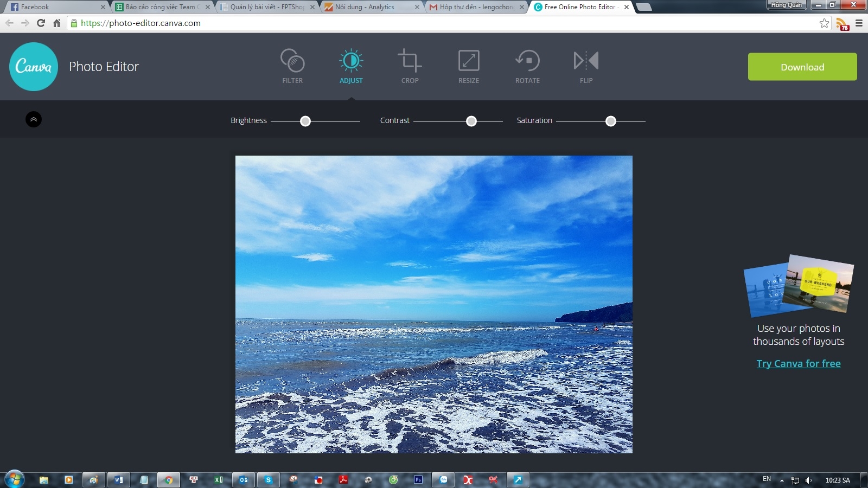868x488 pixels.
Task: Click the volume icon in system tray
Action: (808, 480)
